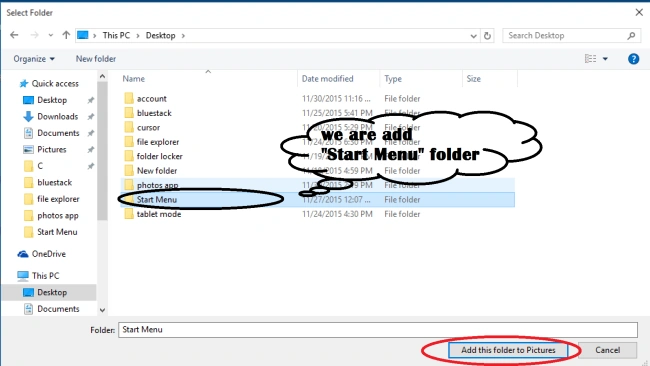Sort by the Size column header

[473, 79]
